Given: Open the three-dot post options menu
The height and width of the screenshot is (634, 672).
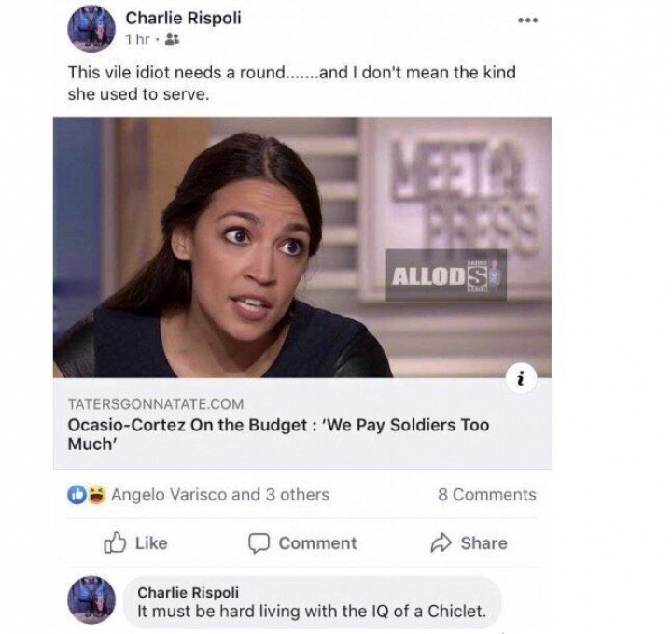Looking at the screenshot, I should click(527, 21).
